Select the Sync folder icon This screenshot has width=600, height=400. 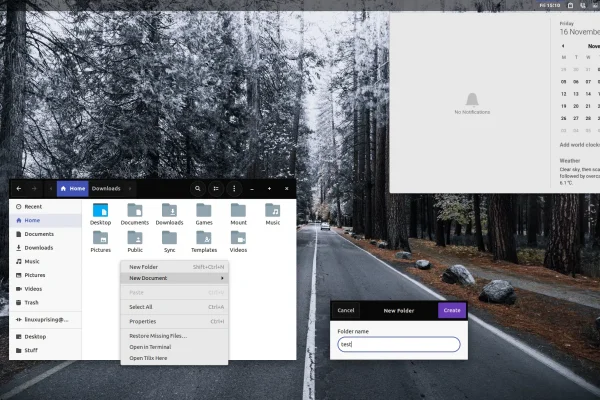click(169, 238)
